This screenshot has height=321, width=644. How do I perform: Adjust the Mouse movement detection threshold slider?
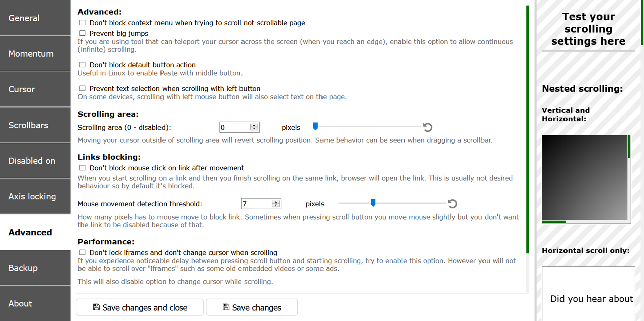tap(391, 203)
